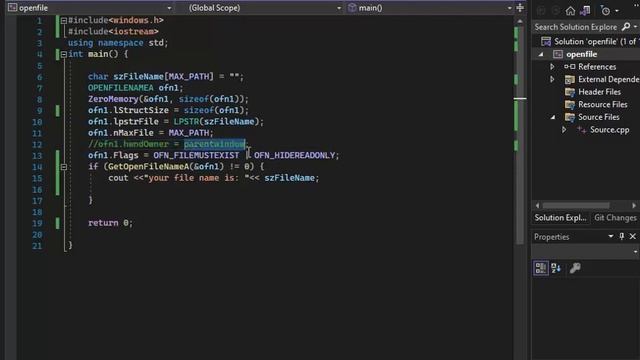Expand the Source.cpp node arrow
The height and width of the screenshot is (360, 640).
pyautogui.click(x=564, y=130)
